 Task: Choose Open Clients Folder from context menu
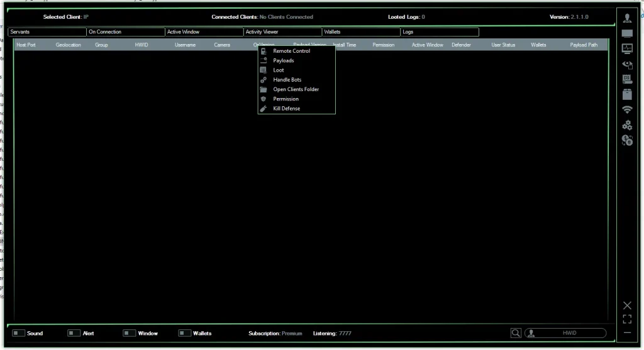tap(296, 89)
